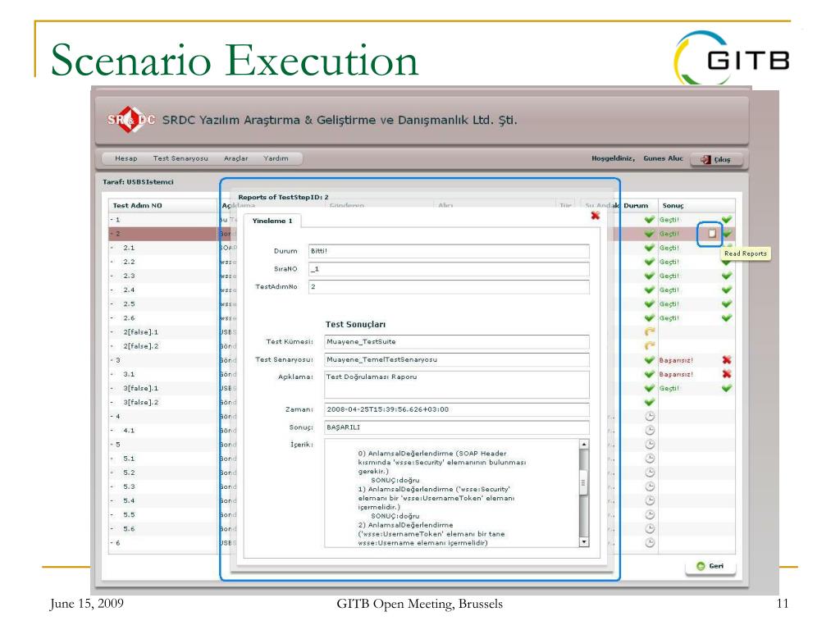Click the Geri back button
Viewport: 840px width, 630px height.
pyautogui.click(x=711, y=568)
